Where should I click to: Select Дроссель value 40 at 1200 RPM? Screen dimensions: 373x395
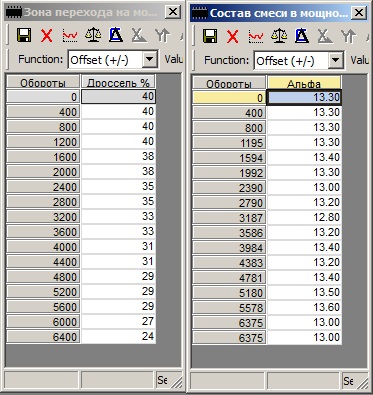coord(118,142)
